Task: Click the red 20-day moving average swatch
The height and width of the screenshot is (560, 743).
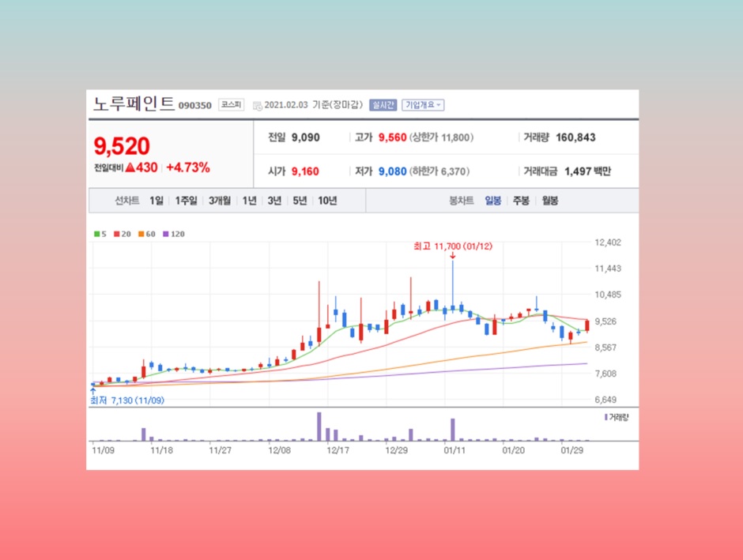Action: [x=116, y=234]
